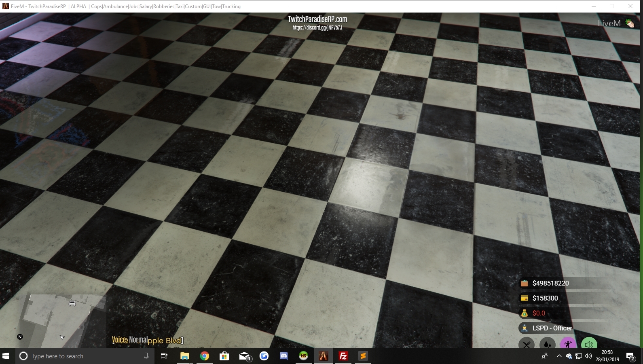643x364 pixels.
Task: Click the garage car blip on minimap
Action: pos(72,303)
